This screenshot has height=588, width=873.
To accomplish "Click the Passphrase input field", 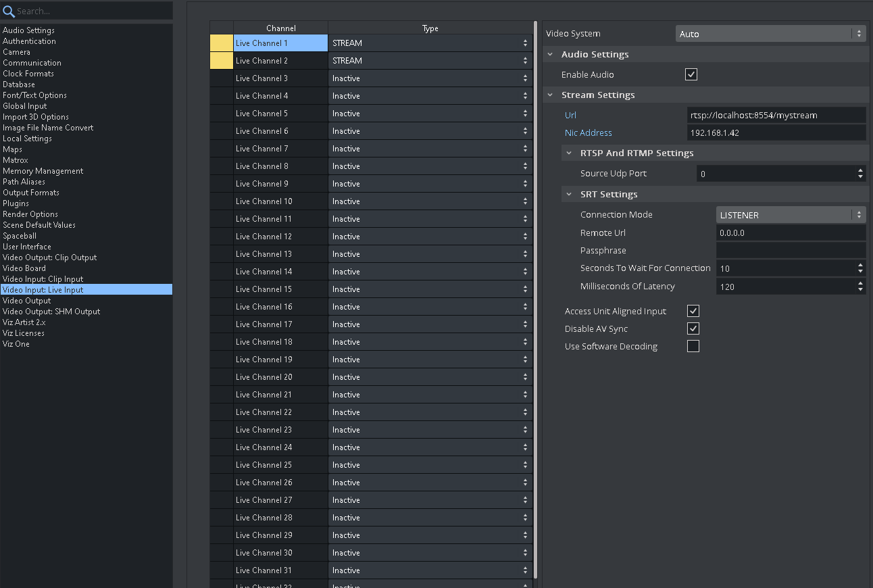I will (791, 250).
